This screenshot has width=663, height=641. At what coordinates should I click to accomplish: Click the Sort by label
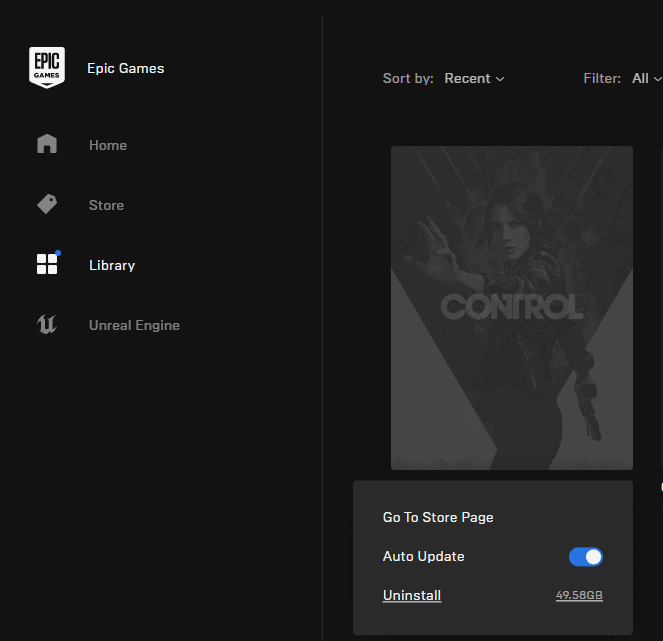(408, 78)
